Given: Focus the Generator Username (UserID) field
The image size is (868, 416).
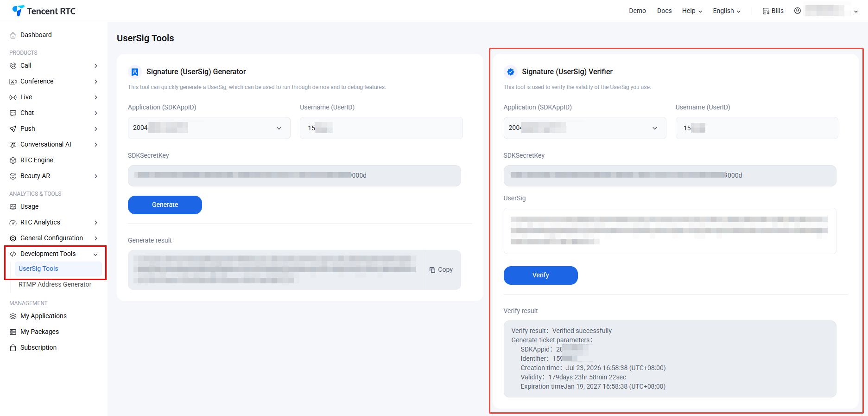Looking at the screenshot, I should [381, 128].
